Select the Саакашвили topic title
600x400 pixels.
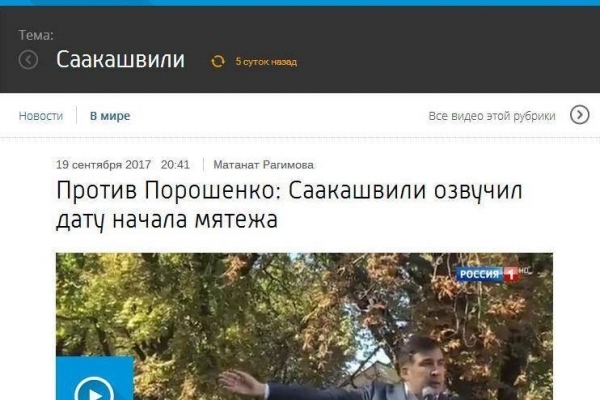121,60
